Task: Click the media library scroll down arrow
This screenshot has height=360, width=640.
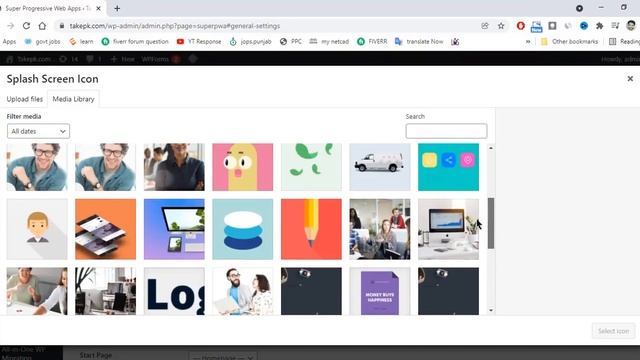Action: point(491,310)
